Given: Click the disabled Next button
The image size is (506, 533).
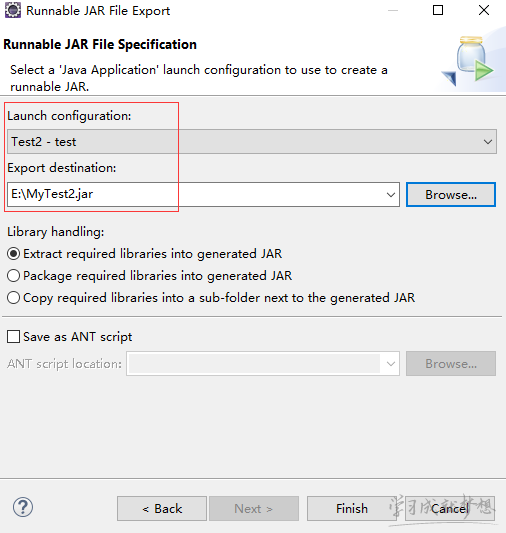Looking at the screenshot, I should [254, 509].
